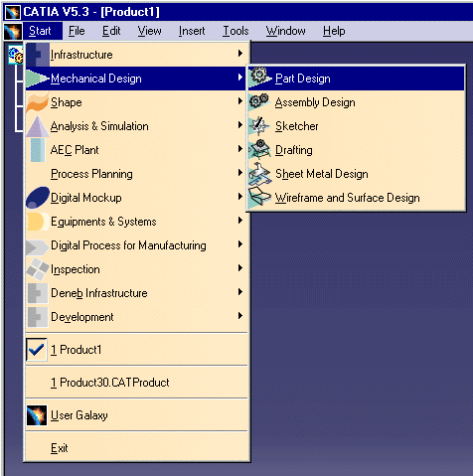The width and height of the screenshot is (473, 476).
Task: Click the orange Shape wave icon
Action: coord(38,102)
